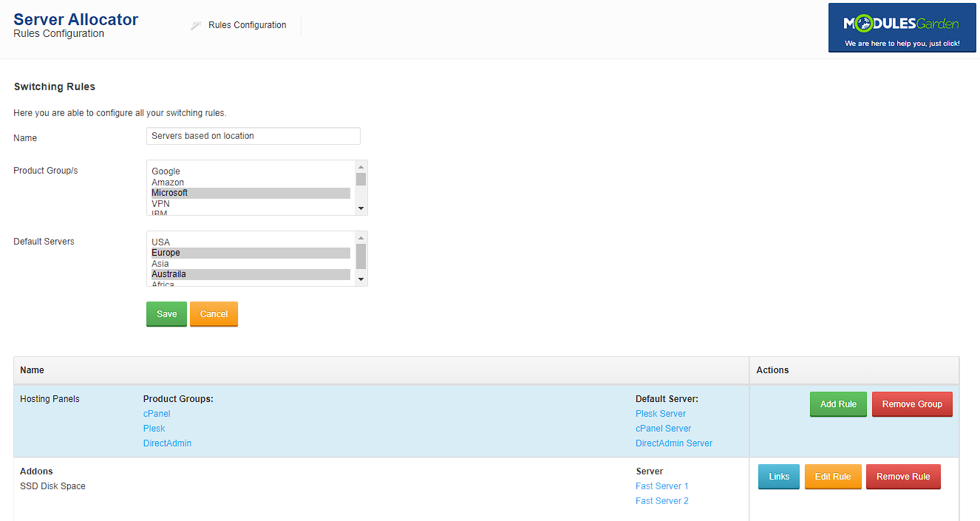
Task: Focus the rule Name input field
Action: [x=253, y=136]
